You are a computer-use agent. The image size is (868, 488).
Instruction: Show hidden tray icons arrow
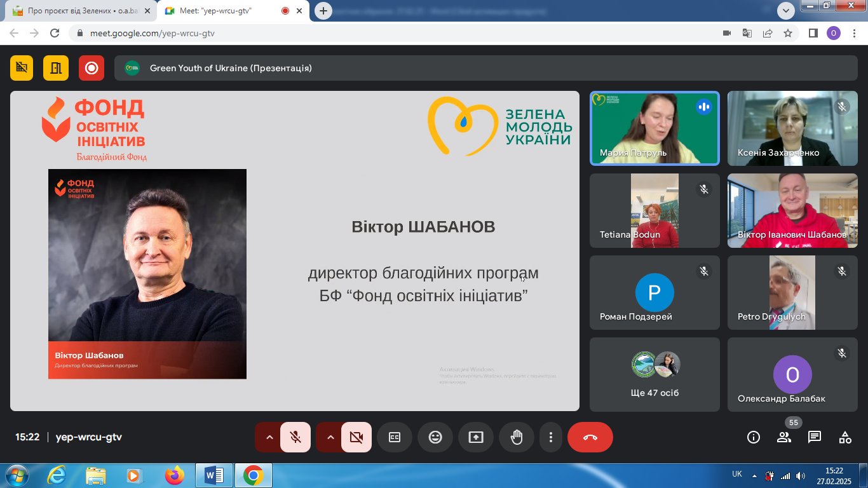[x=754, y=475]
